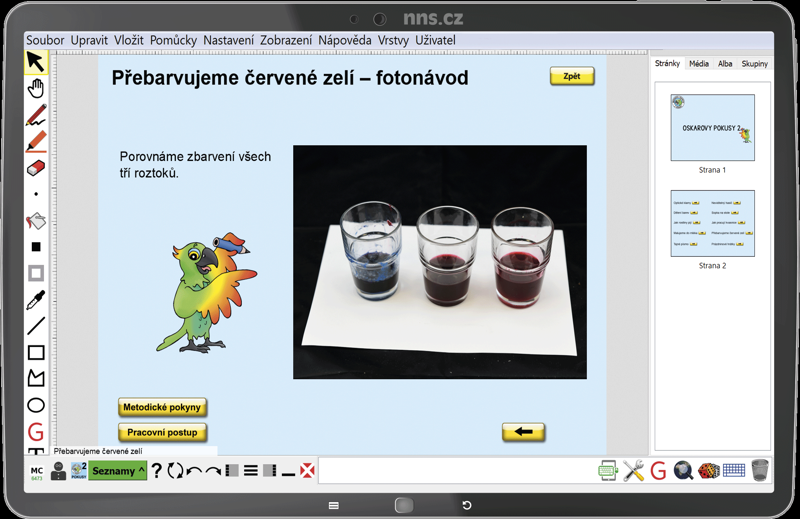
Task: Select the orange highlighter tool
Action: click(36, 141)
